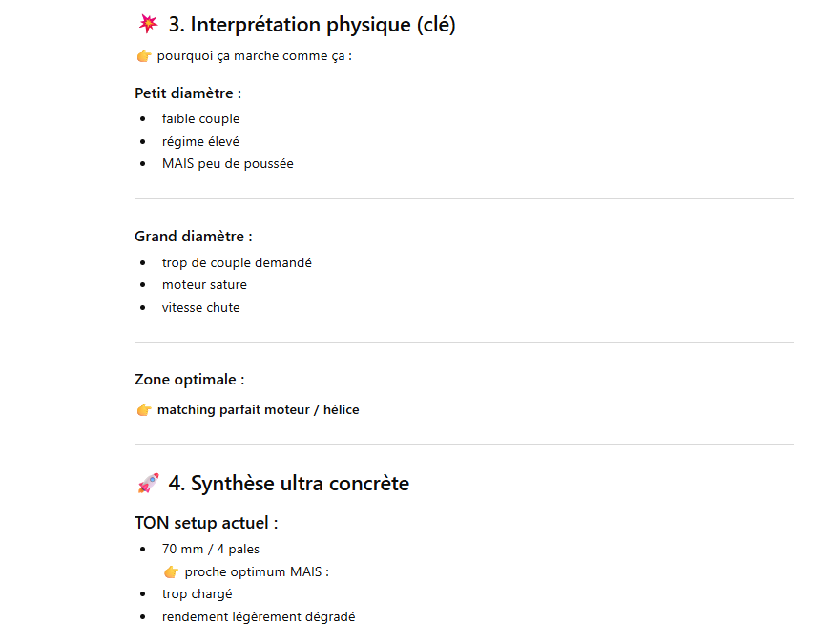Click the pointing hand before "proche optimum MAIS"

172,572
